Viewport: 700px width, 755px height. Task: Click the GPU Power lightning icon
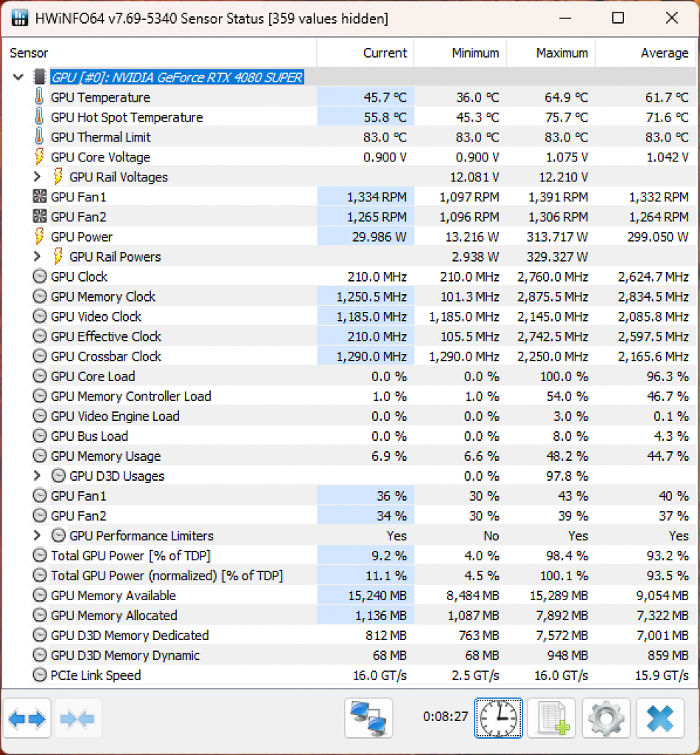pyautogui.click(x=40, y=237)
